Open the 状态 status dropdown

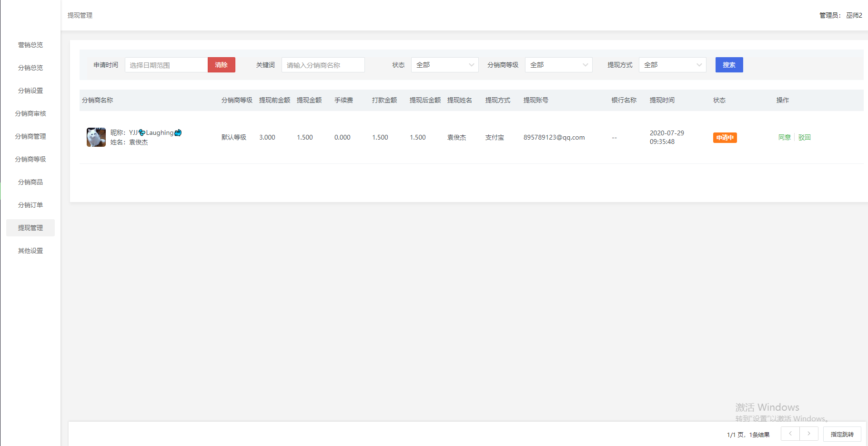point(444,65)
